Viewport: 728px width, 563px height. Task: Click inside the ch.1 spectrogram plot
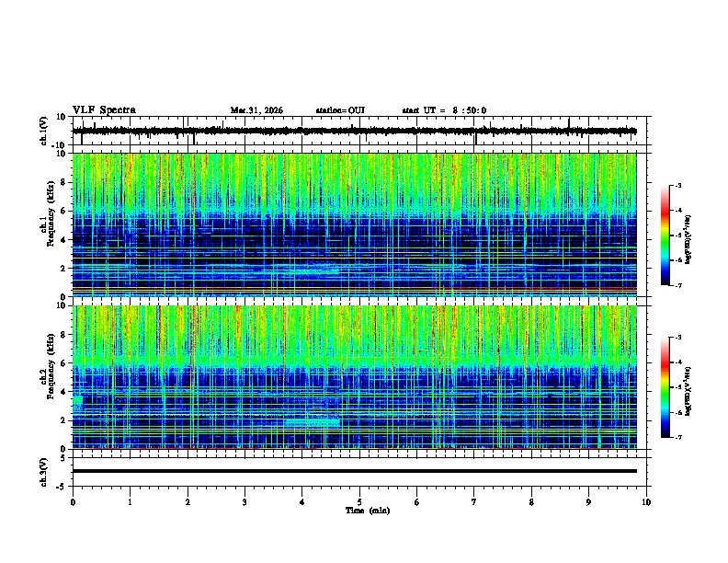pyautogui.click(x=354, y=224)
